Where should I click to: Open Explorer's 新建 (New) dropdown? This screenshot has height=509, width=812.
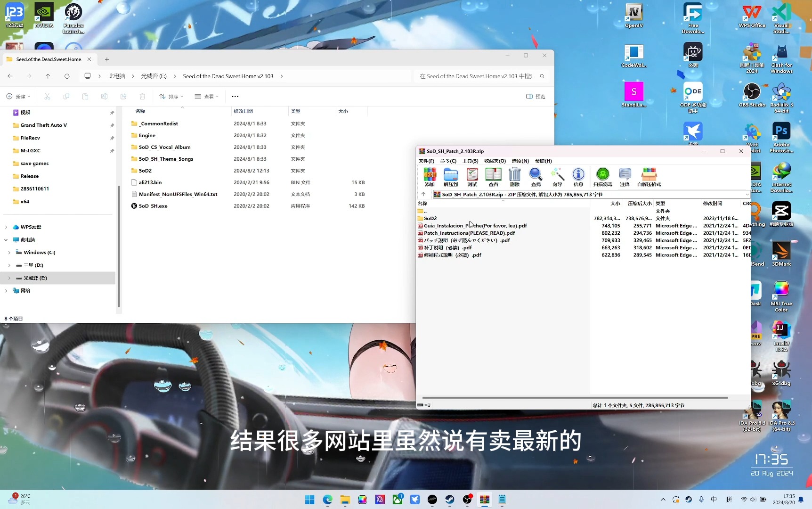[18, 96]
